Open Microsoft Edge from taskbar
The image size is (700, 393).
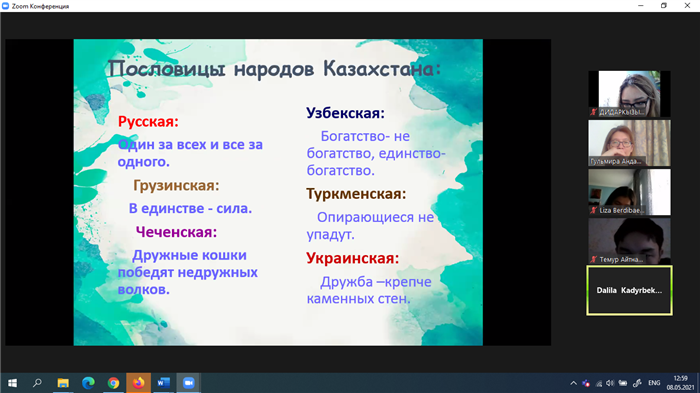[88, 383]
